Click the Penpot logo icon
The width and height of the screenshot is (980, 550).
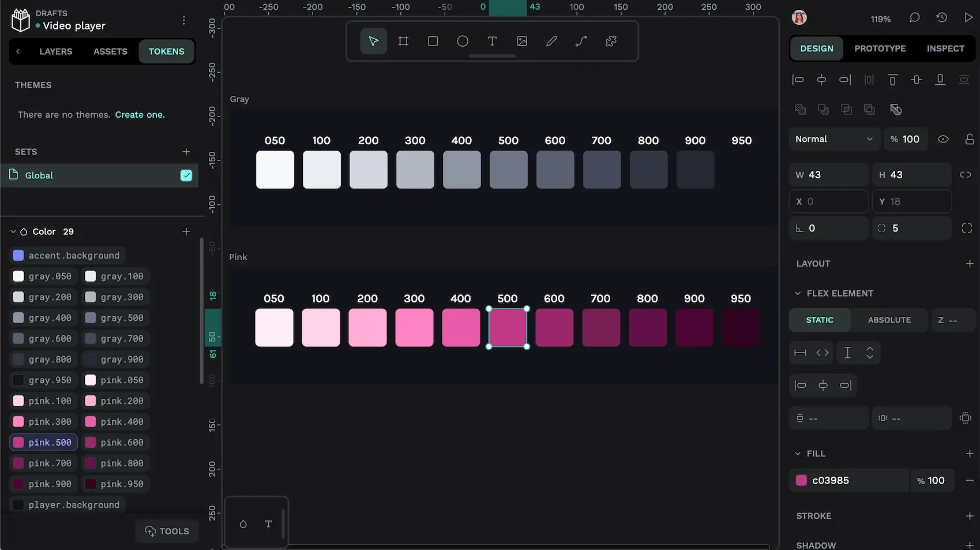[21, 20]
